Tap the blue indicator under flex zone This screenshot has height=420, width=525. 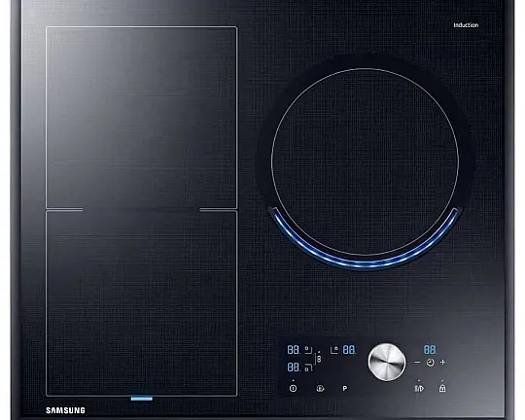tap(142, 399)
